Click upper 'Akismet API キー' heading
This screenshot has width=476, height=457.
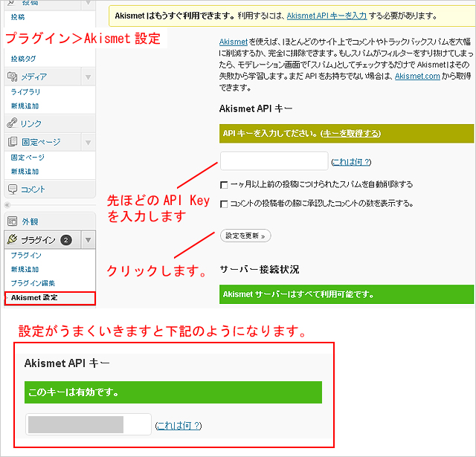(256, 108)
